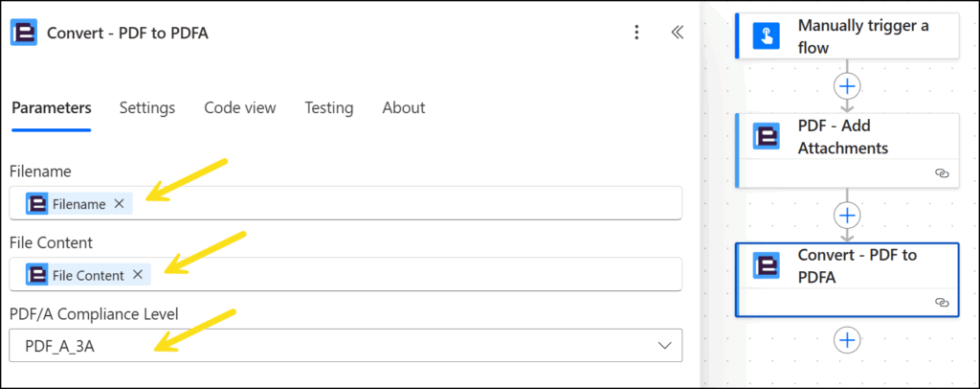Click link icon on PDF - Add Attachments card
This screenshot has height=389, width=980.
941,173
